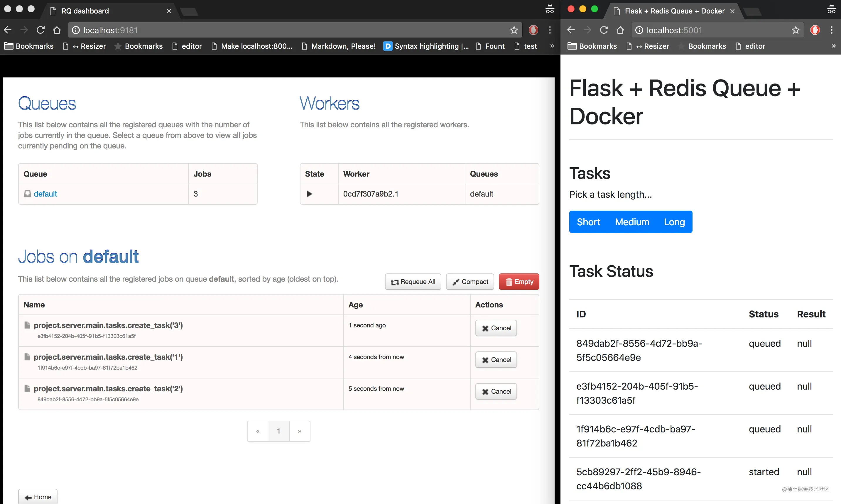Viewport: 841px width, 504px height.
Task: Start a Short task
Action: pyautogui.click(x=588, y=222)
